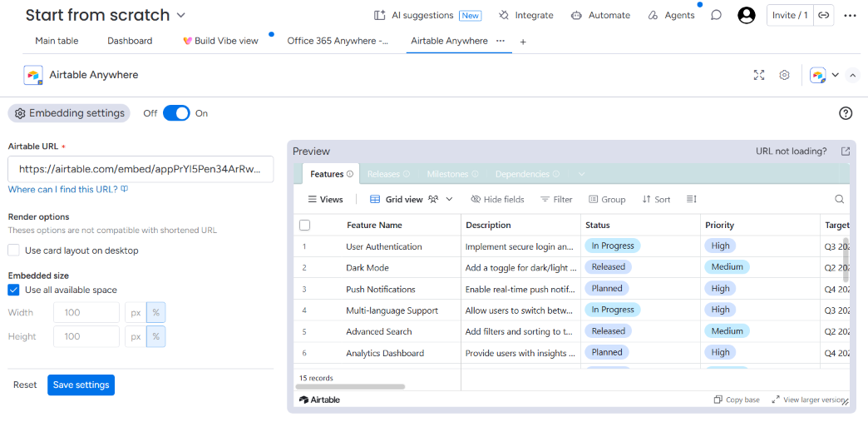868x422 pixels.
Task: Open the board discussion chat icon
Action: [716, 16]
